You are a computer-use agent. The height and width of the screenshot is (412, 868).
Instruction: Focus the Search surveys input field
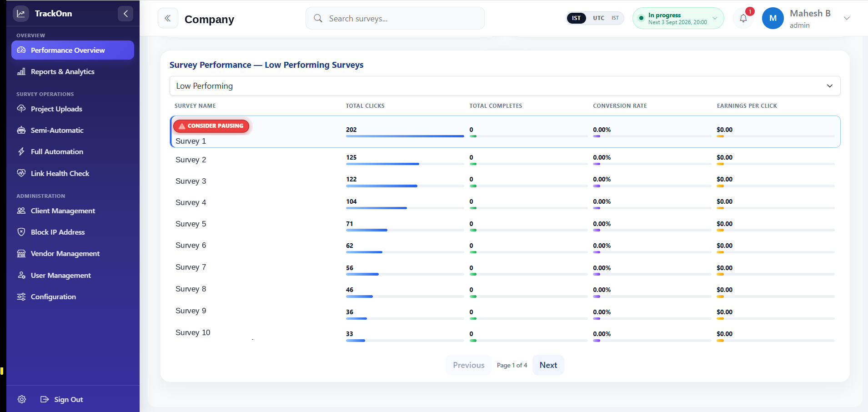click(x=395, y=18)
